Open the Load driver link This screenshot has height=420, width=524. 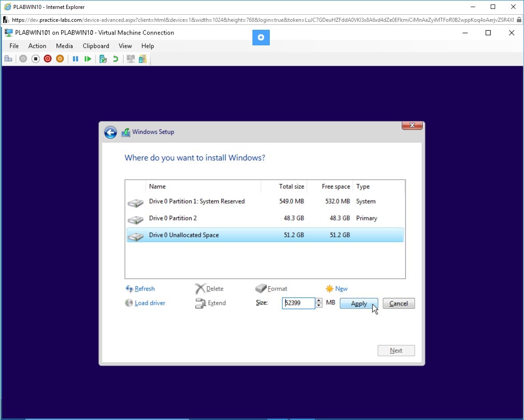pos(150,303)
